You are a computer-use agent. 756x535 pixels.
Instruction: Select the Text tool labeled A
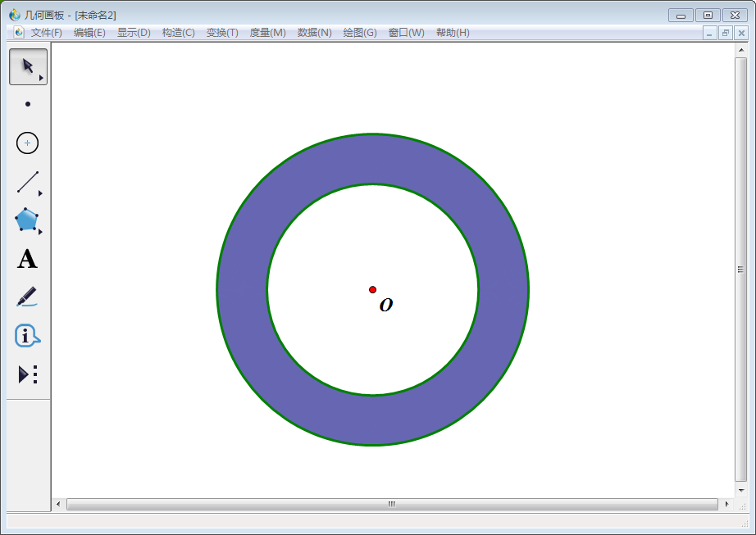[27, 259]
